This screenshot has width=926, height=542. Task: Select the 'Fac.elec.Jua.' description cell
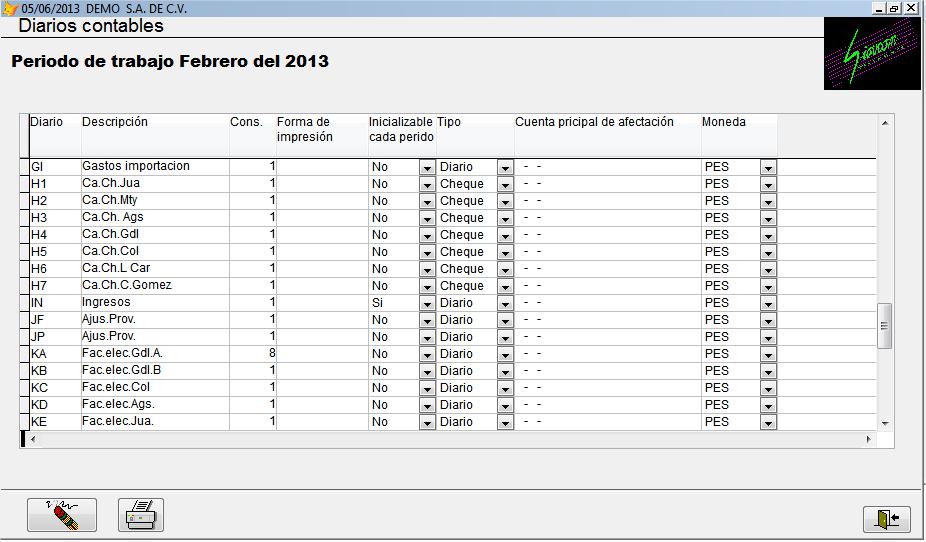(155, 422)
